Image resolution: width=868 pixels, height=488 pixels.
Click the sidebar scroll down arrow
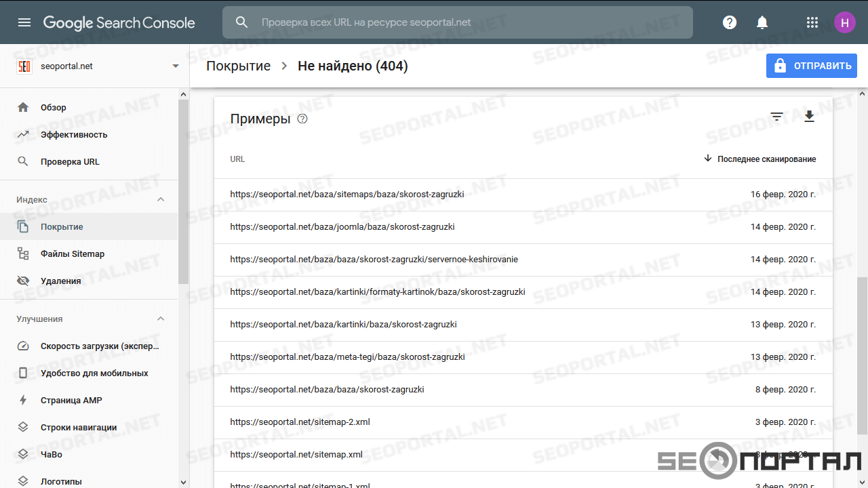coord(184,482)
